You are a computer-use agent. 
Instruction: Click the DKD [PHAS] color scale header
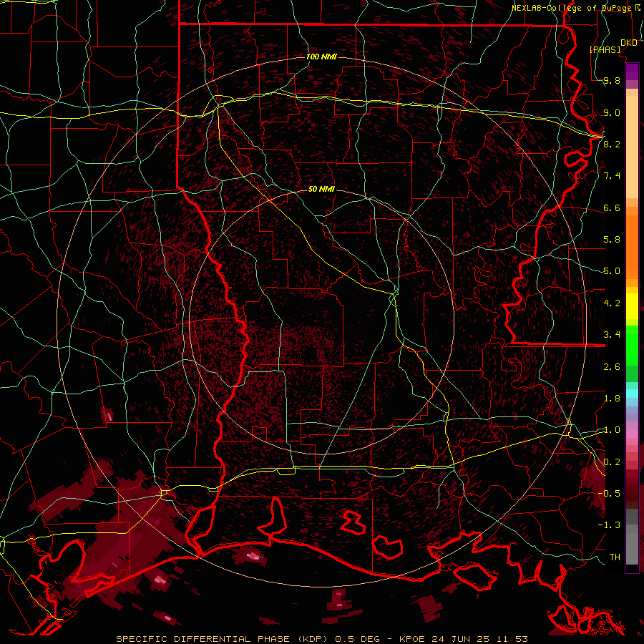point(613,47)
